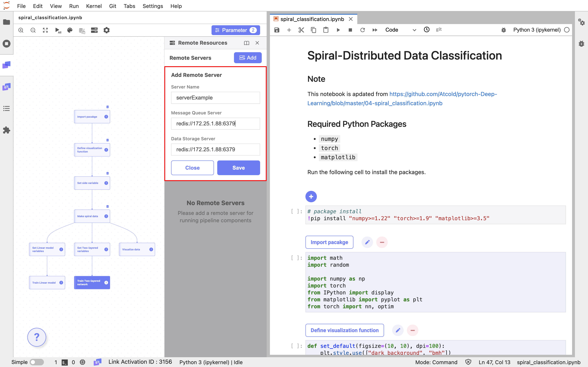This screenshot has height=367, width=588.
Task: Open the Kernel menu
Action: 94,6
